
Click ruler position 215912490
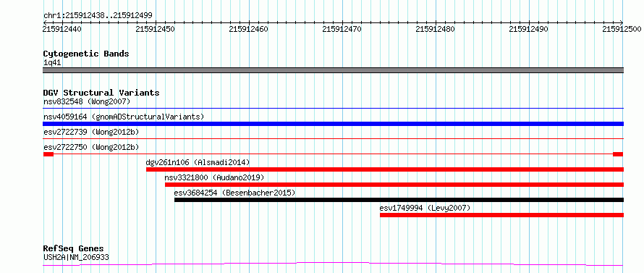coord(529,29)
